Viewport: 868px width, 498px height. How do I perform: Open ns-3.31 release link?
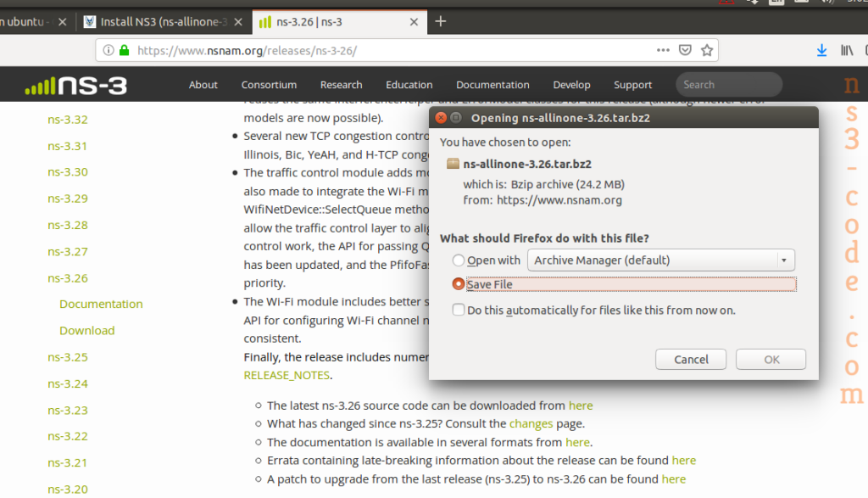point(68,146)
